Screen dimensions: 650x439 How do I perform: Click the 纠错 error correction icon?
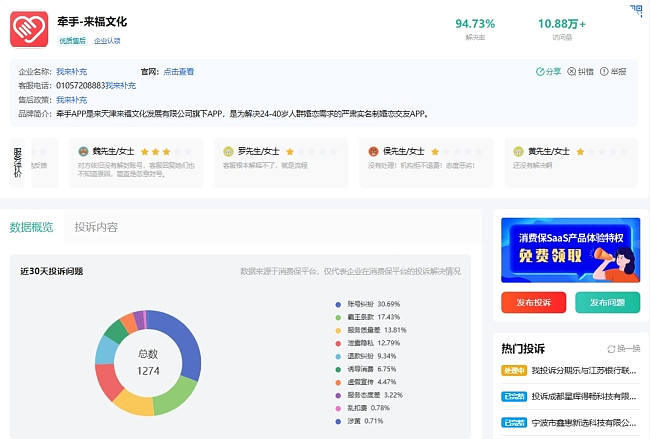pos(572,72)
